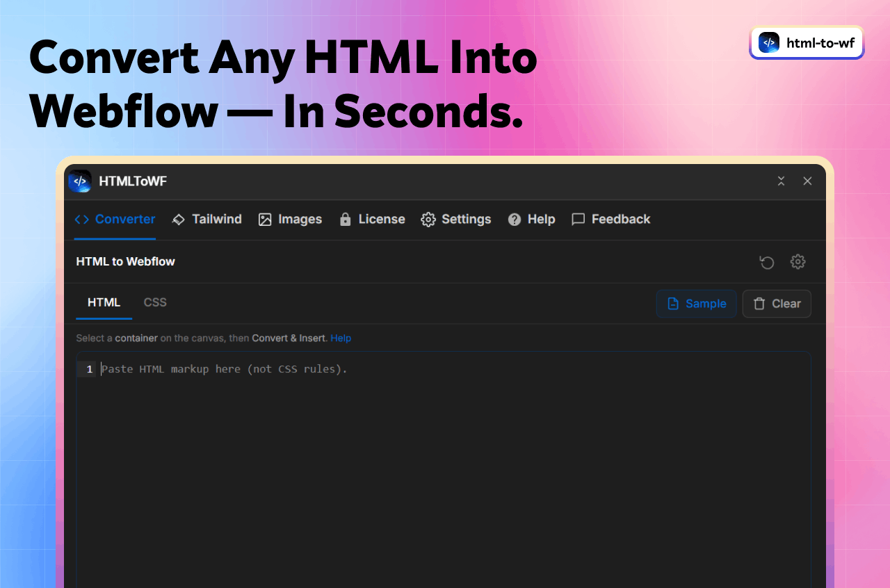Click the html-to-wf badge in the corner

(x=807, y=42)
